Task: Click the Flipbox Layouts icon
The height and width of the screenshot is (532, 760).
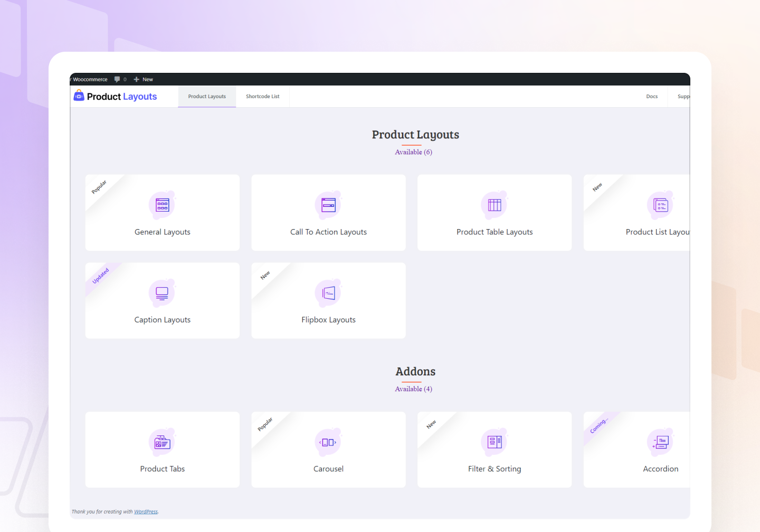Action: click(x=328, y=293)
